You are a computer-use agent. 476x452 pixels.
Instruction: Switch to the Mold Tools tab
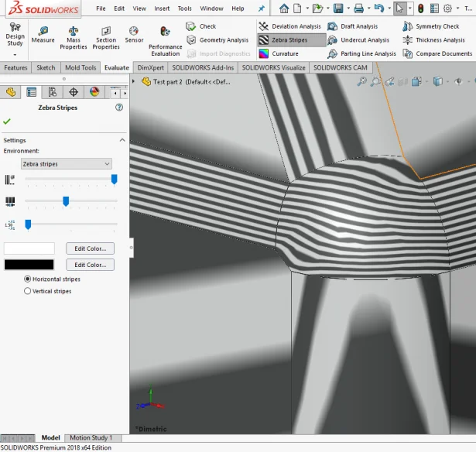pos(81,68)
